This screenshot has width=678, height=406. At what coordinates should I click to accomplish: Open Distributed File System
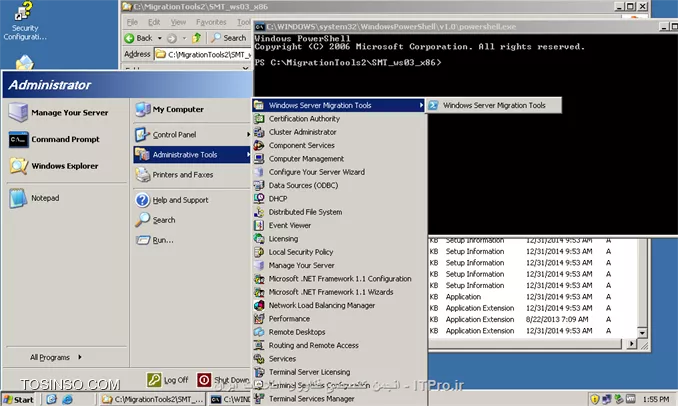(305, 212)
